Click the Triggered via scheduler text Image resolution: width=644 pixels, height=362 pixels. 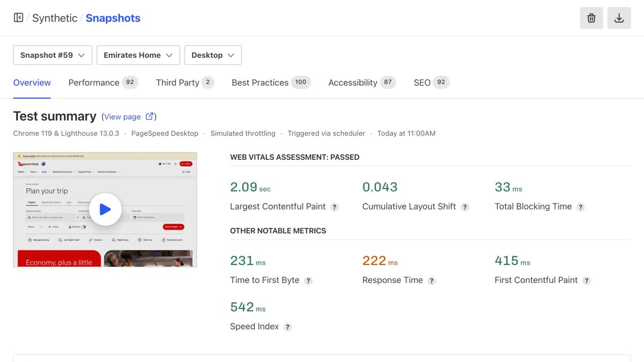(x=326, y=134)
